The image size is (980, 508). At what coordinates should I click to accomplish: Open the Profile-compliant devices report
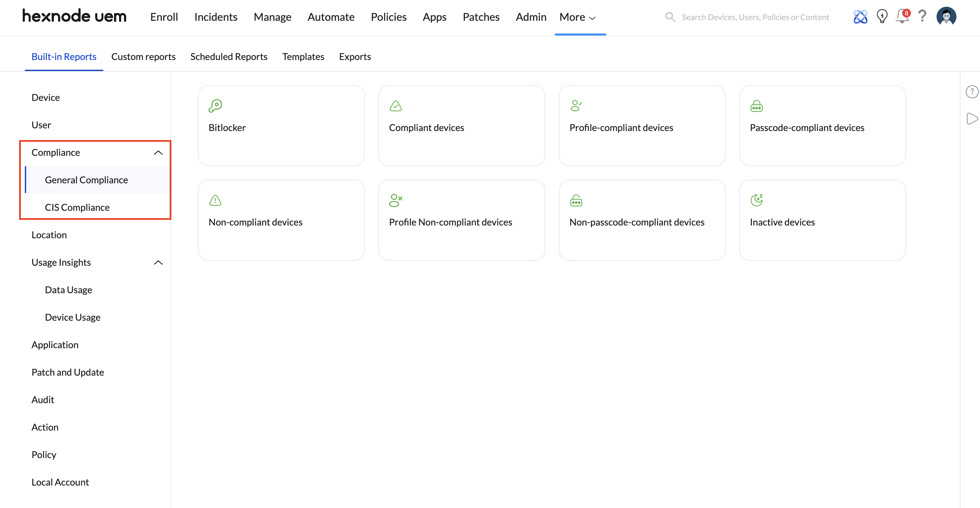[642, 125]
